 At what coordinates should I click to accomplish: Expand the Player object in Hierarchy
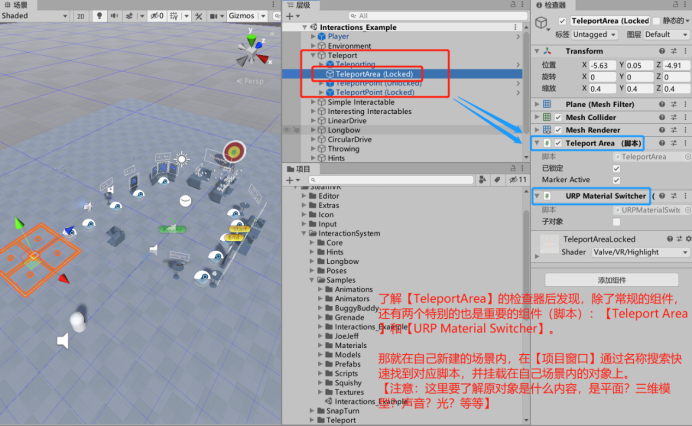pyautogui.click(x=313, y=36)
